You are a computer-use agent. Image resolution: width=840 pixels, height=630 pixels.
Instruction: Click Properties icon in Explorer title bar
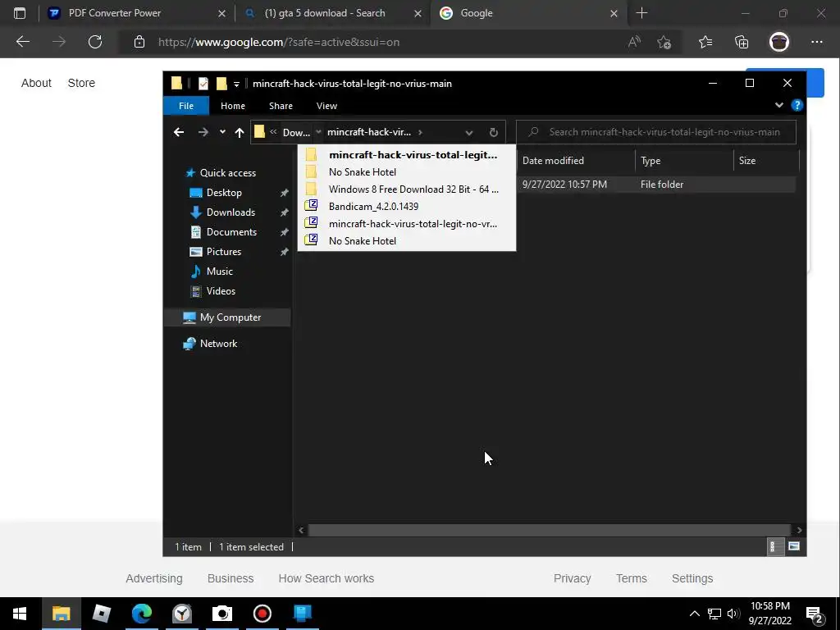click(203, 84)
